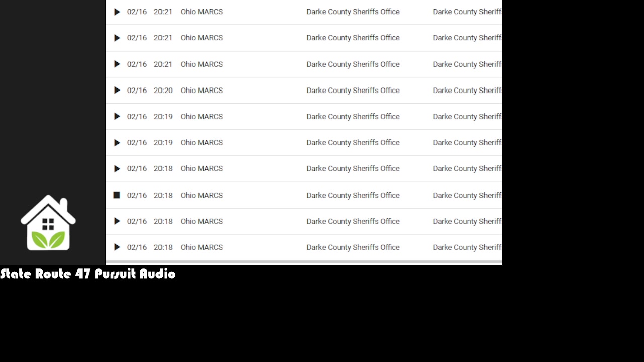
Task: Select Ohio MARCS in the 20:20 row
Action: tap(202, 90)
